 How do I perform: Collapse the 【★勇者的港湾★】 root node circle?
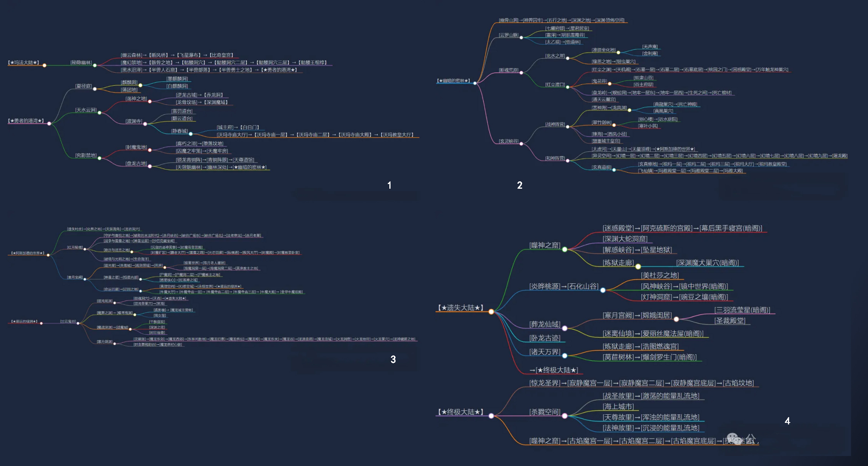coord(49,124)
